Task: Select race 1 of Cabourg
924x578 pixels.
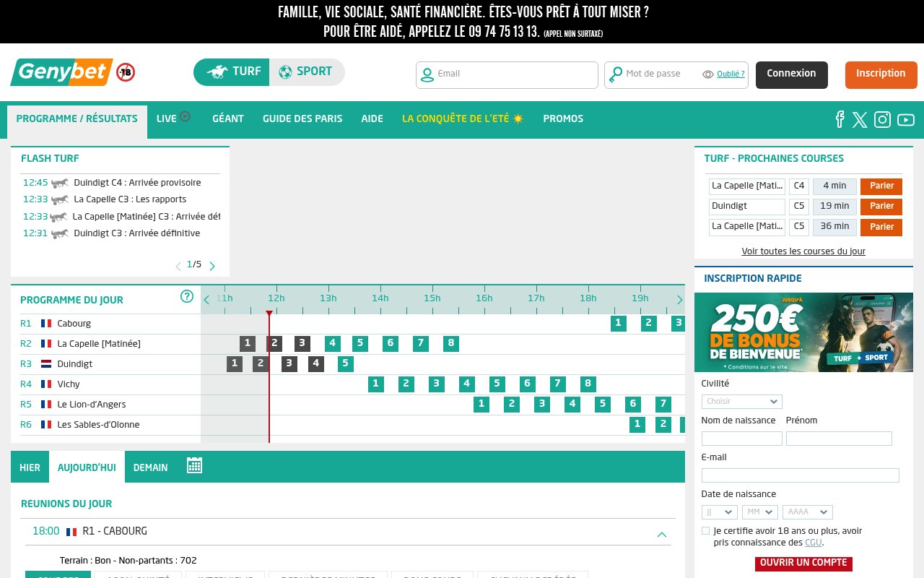Action: click(618, 323)
